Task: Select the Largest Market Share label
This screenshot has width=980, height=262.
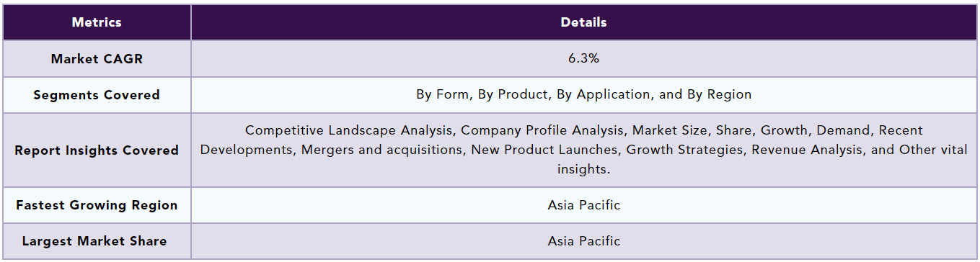Action: 97,241
